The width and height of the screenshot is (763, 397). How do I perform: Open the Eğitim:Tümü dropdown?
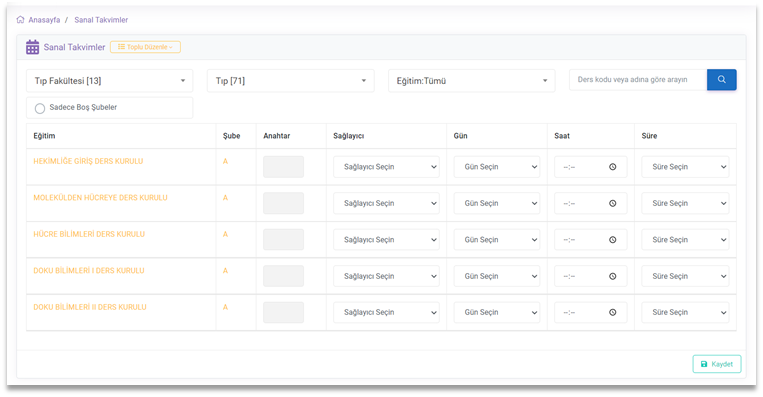point(472,81)
